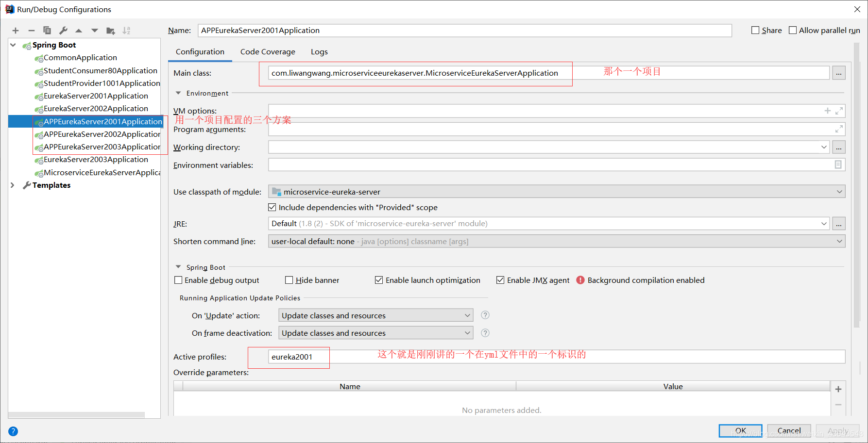The image size is (868, 443).
Task: Click the tree panel horizontal scrollbar
Action: click(77, 415)
